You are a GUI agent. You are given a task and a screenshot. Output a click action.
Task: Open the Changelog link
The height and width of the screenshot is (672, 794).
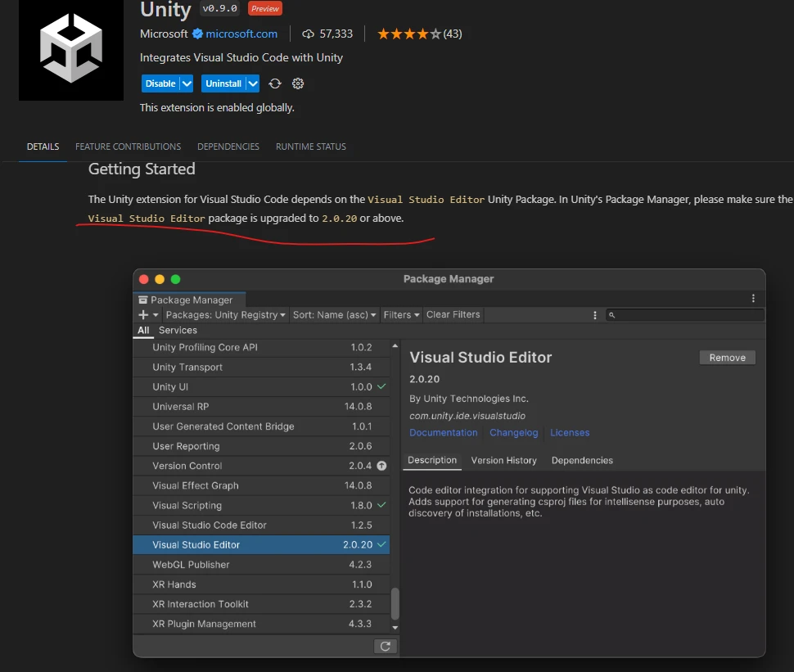tap(514, 433)
